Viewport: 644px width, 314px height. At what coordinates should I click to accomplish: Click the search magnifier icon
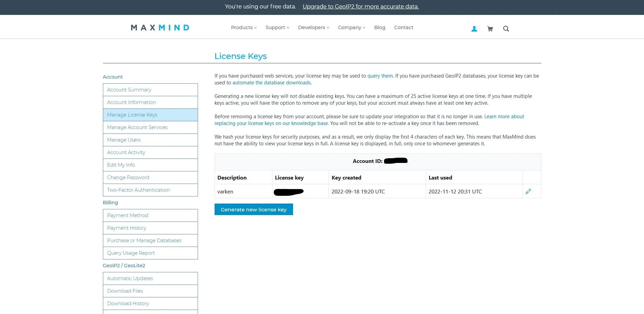(506, 28)
